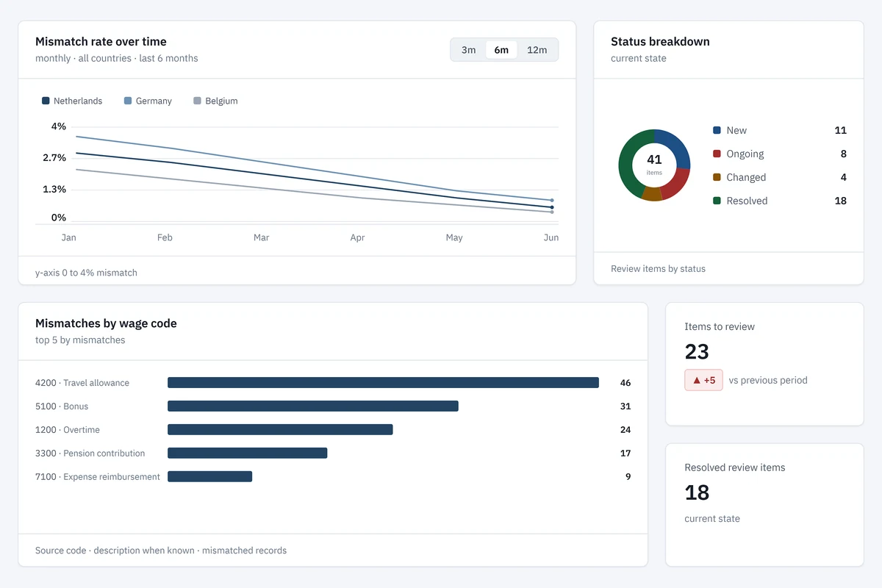Viewport: 882px width, 588px height.
Task: Click the value 24 for Overtime
Action: tap(625, 429)
